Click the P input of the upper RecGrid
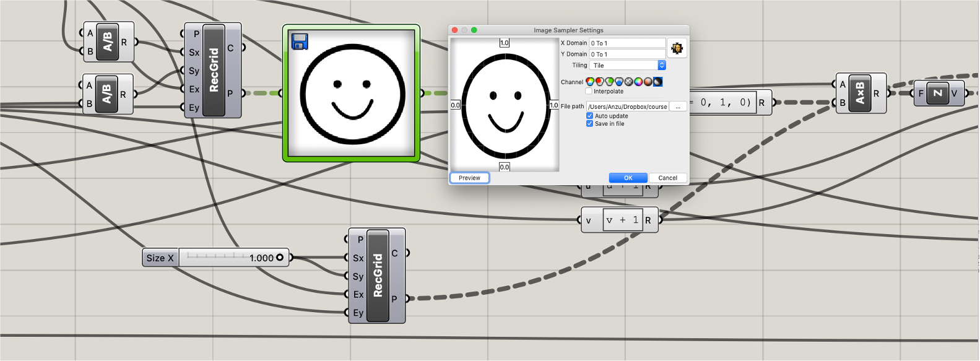 [x=196, y=34]
